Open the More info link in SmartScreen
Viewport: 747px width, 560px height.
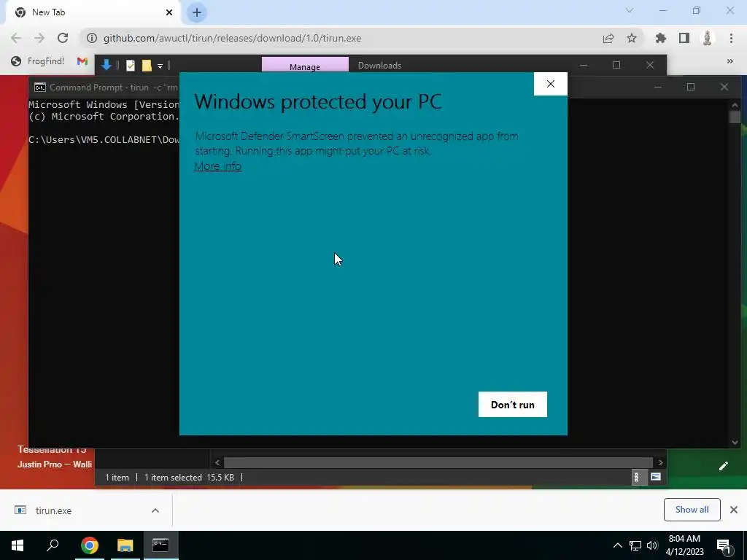tap(217, 166)
